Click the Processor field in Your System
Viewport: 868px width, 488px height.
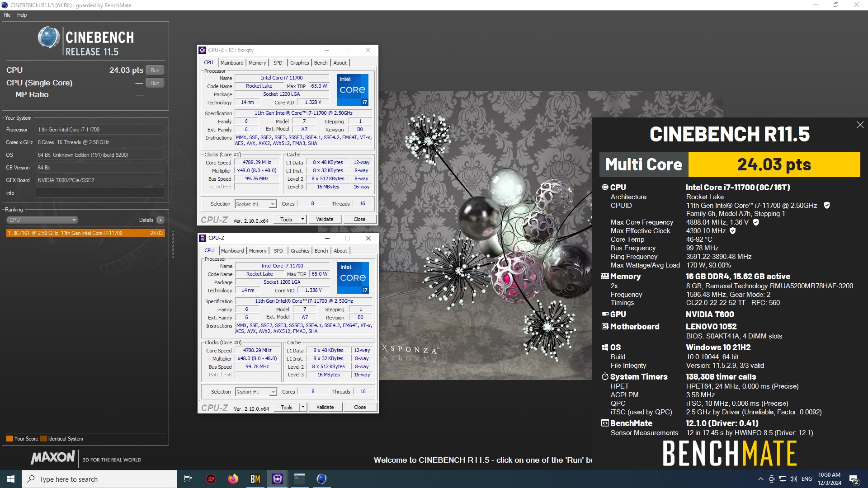point(99,130)
